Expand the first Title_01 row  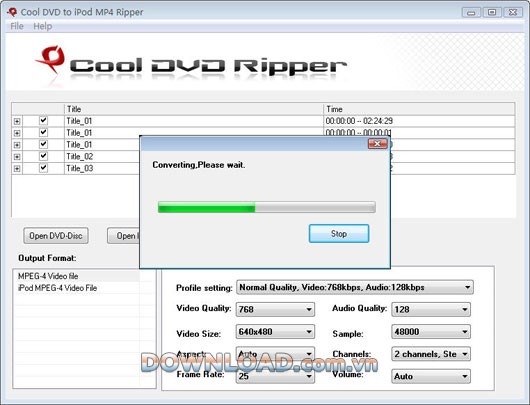(17, 121)
